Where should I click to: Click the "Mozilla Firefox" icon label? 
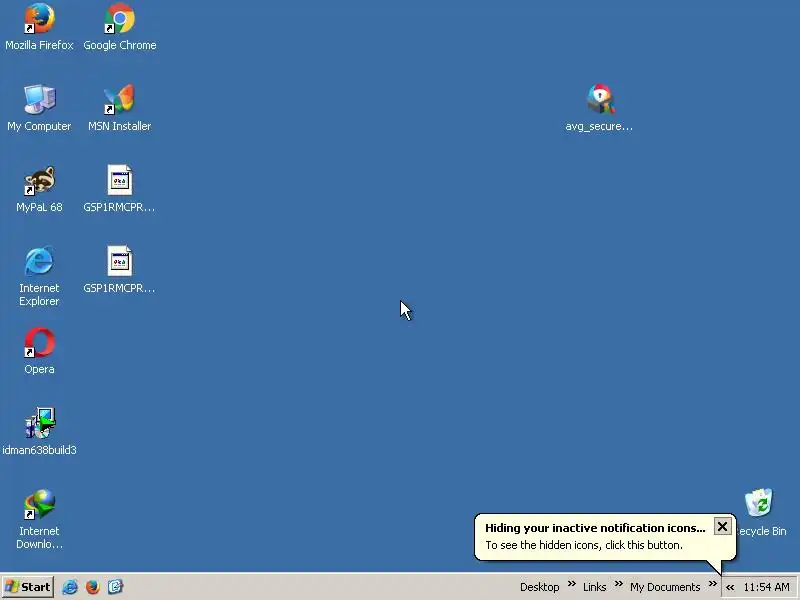[39, 45]
